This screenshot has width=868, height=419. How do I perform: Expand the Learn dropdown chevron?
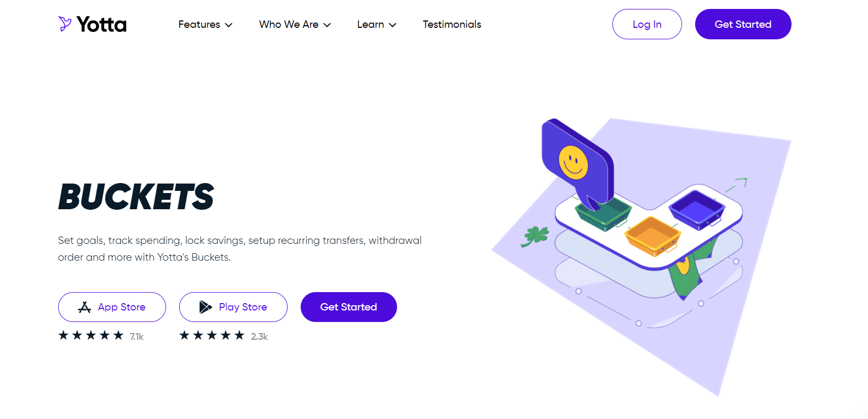392,25
